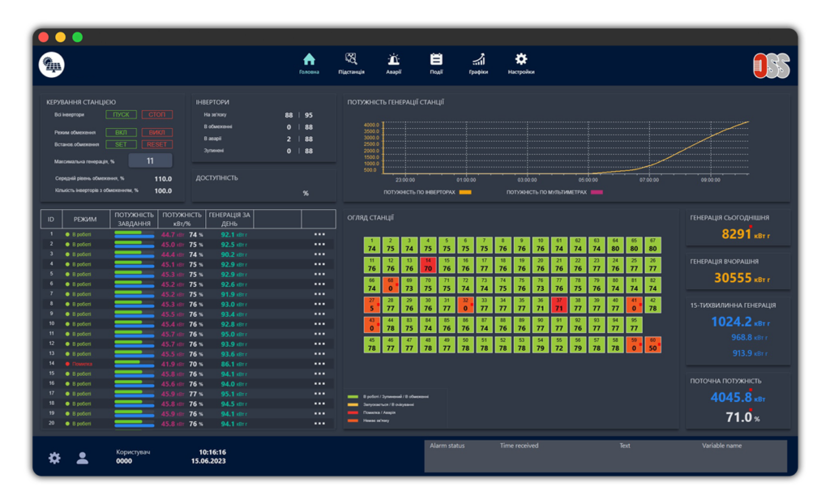Viewport: 830px width, 504px height.
Task: Click the settings gear icon in footer
Action: (54, 458)
